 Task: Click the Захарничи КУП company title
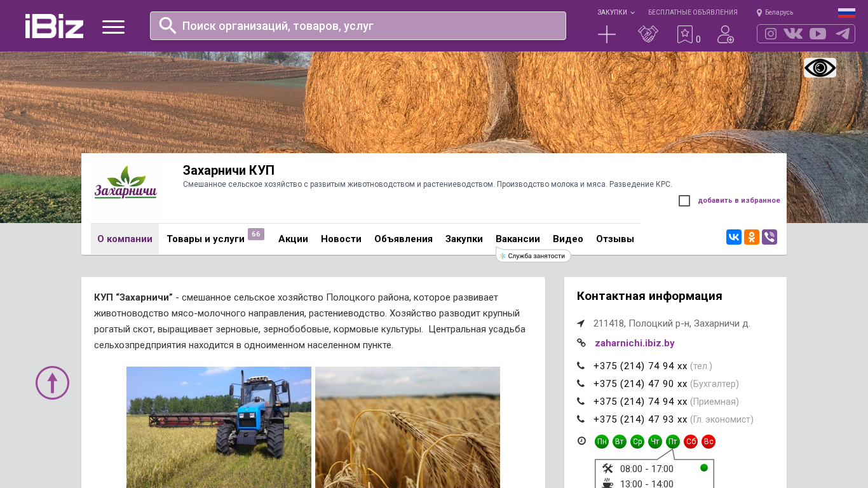click(229, 170)
